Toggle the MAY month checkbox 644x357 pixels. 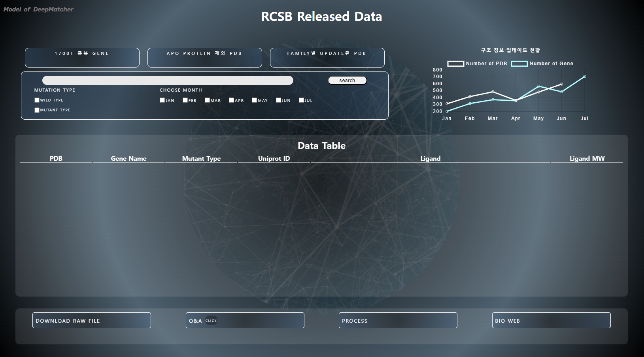tap(254, 100)
